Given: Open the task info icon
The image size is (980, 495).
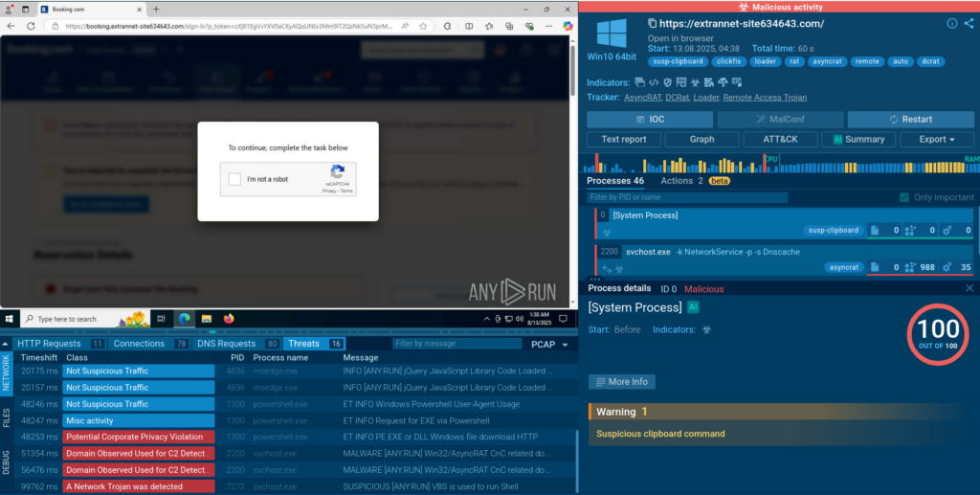Looking at the screenshot, I should pos(952,23).
